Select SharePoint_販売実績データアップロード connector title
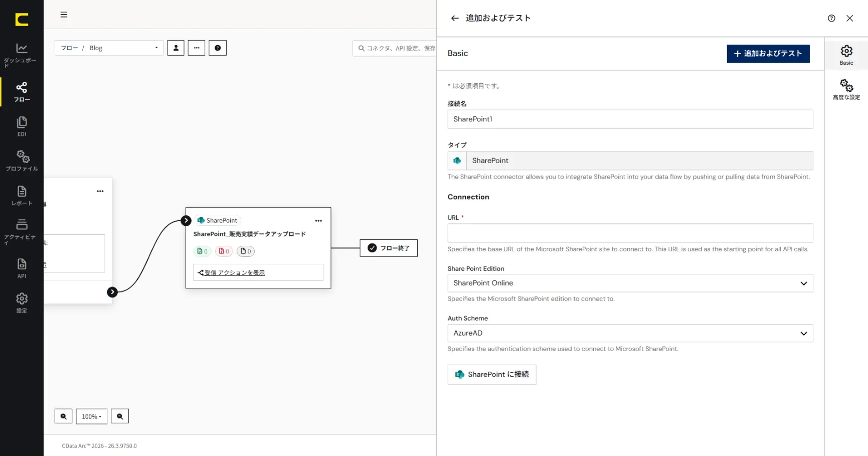Image resolution: width=868 pixels, height=456 pixels. pos(249,234)
